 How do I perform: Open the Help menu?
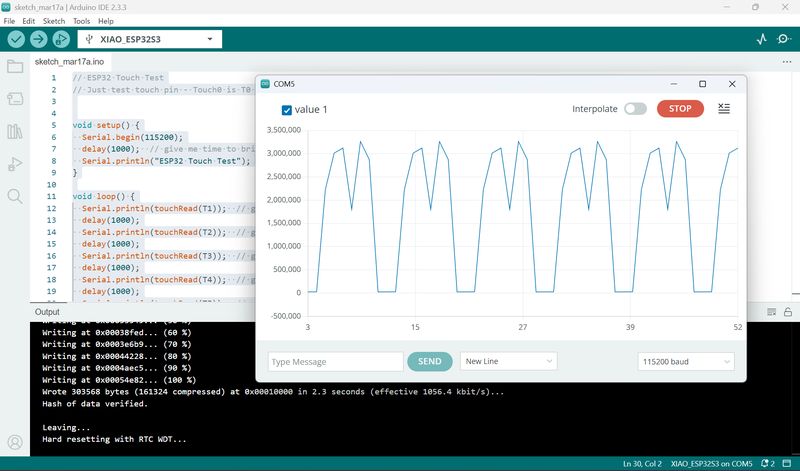(106, 21)
